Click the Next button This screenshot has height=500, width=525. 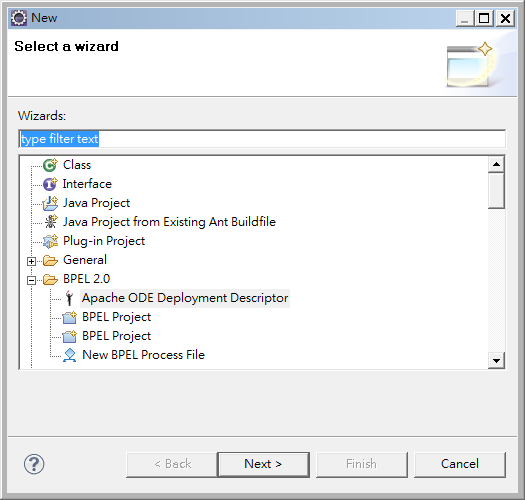pyautogui.click(x=264, y=465)
